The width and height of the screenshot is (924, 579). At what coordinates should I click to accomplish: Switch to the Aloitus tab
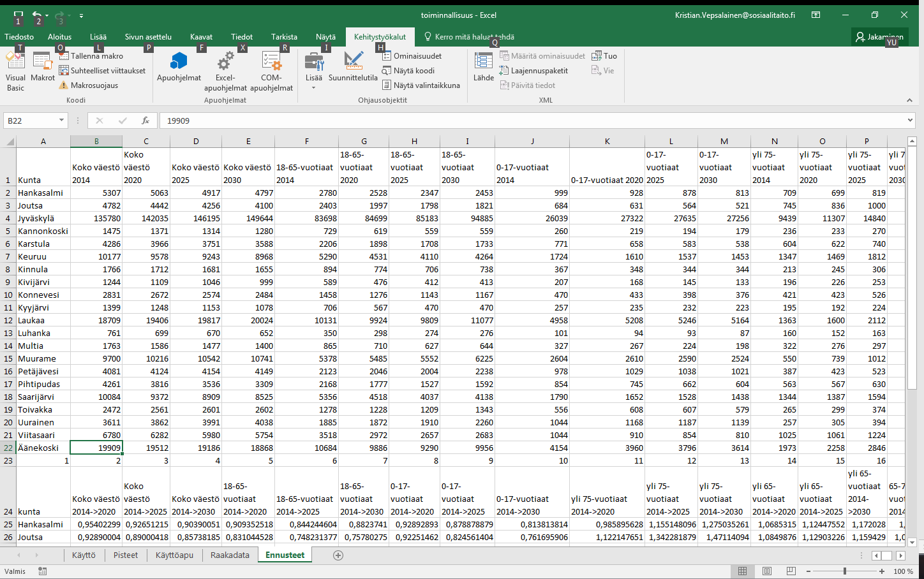pyautogui.click(x=60, y=37)
